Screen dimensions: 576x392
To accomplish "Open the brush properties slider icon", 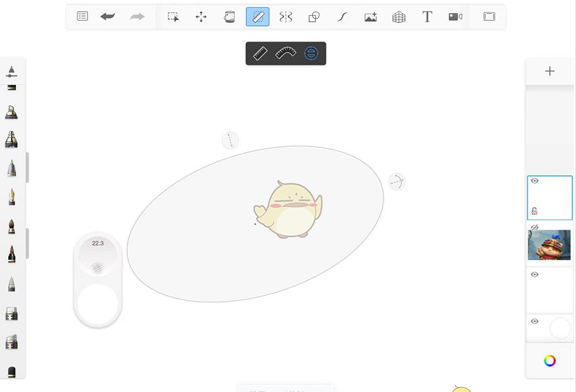I will tap(12, 72).
